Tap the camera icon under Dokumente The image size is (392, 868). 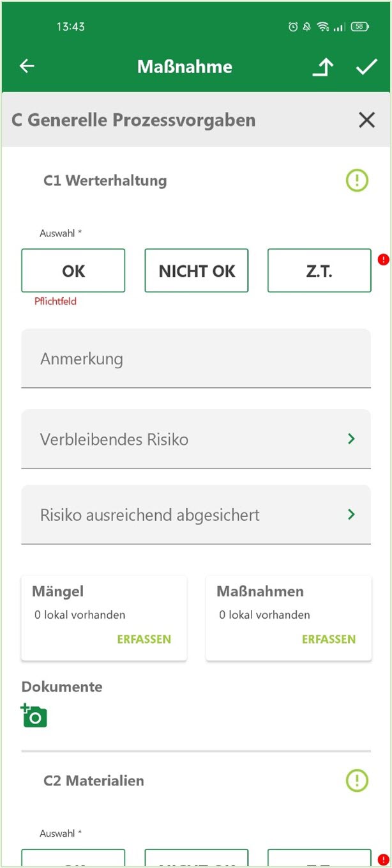pyautogui.click(x=34, y=715)
